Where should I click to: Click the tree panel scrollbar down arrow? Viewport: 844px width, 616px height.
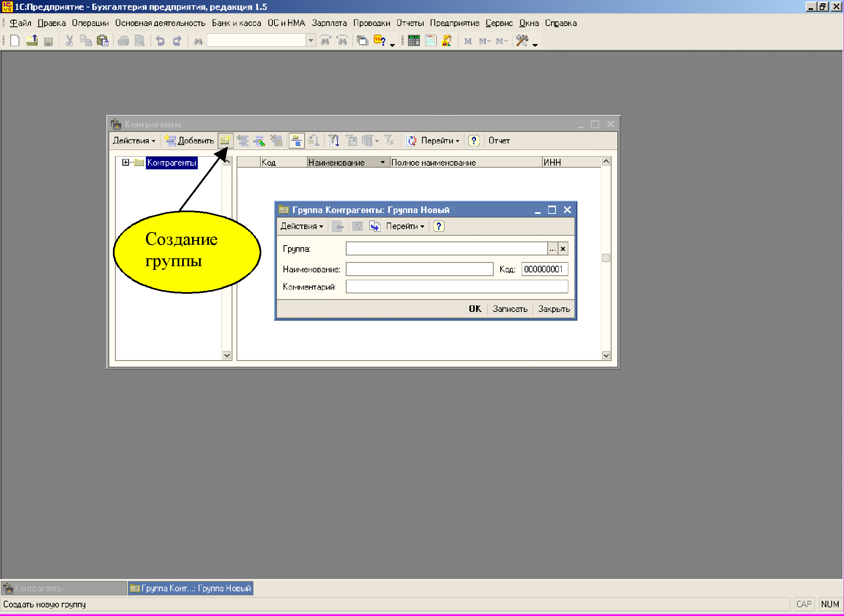pos(227,355)
